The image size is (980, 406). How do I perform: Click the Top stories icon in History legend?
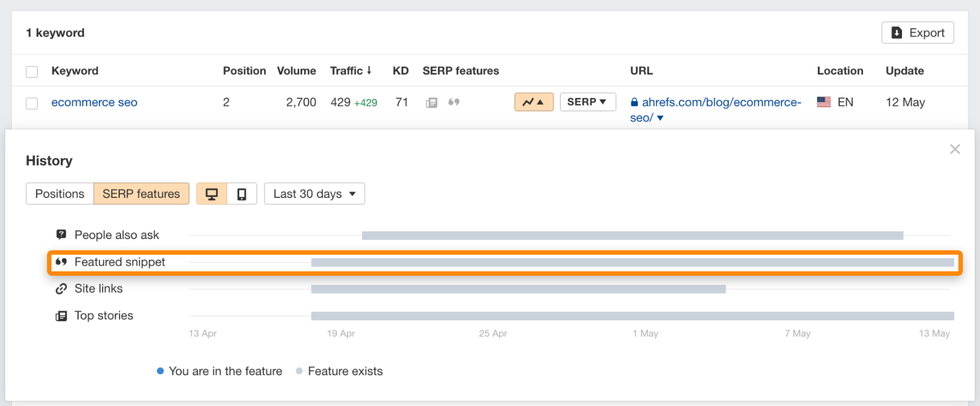pos(61,316)
